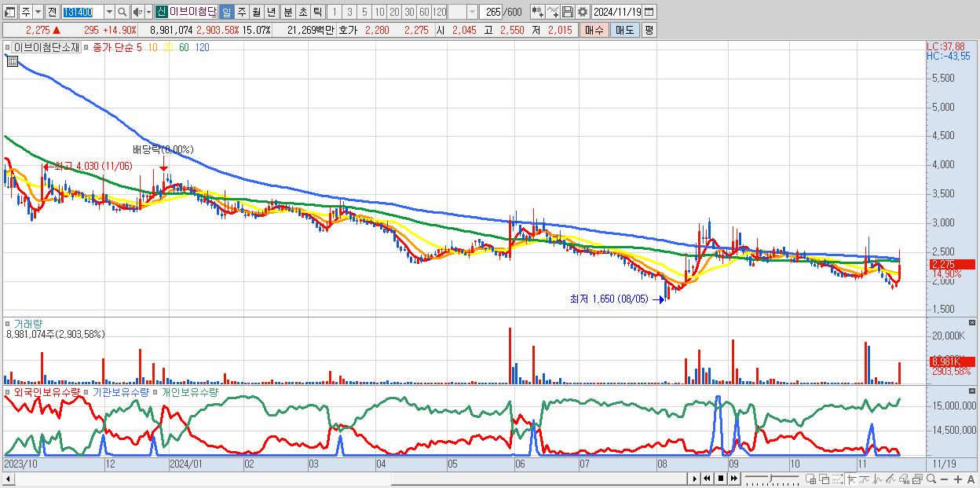980x488 pixels.
Task: Click the eraser with bars icon at bottom
Action: point(904,479)
